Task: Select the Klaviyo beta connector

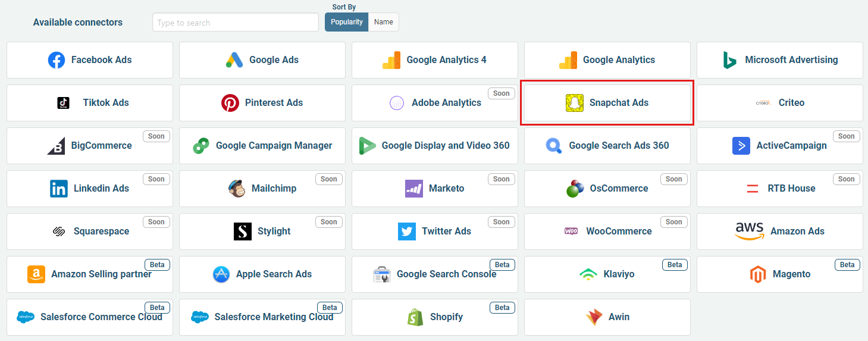Action: click(607, 274)
